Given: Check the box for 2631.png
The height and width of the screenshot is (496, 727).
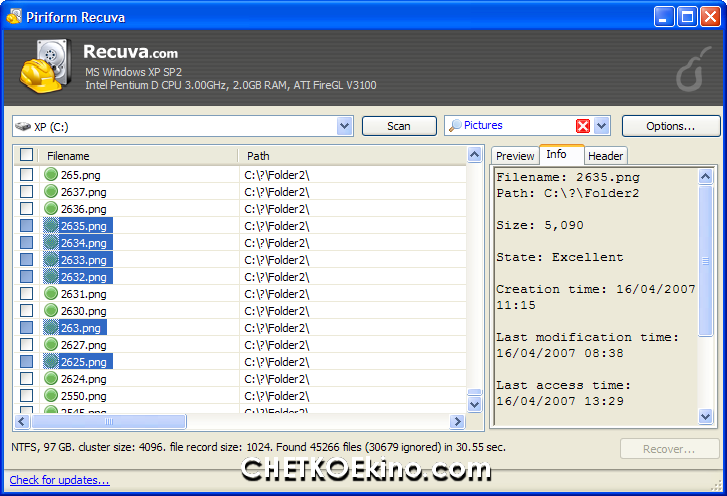Looking at the screenshot, I should (26, 293).
